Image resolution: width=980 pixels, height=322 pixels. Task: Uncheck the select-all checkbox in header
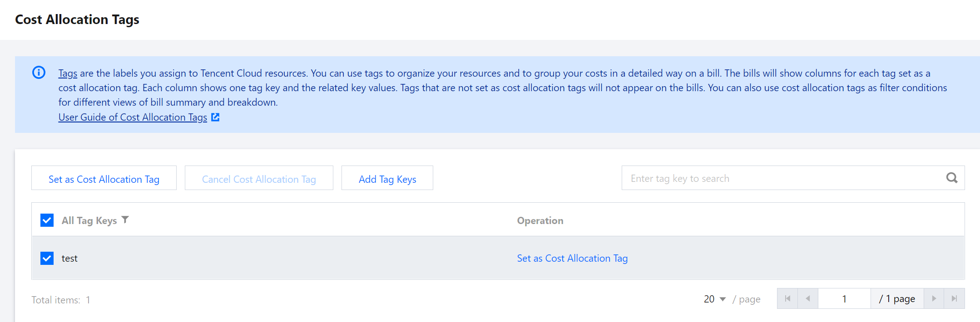point(47,220)
